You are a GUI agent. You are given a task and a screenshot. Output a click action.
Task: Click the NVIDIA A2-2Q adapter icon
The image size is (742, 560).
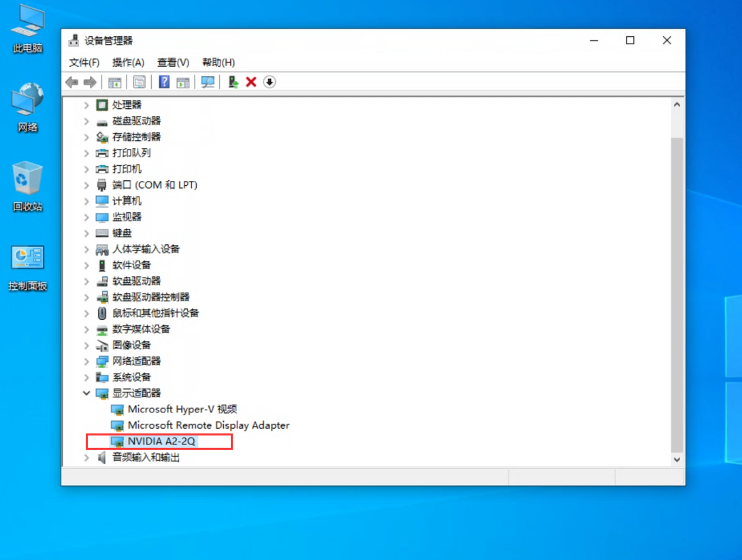[x=117, y=442]
